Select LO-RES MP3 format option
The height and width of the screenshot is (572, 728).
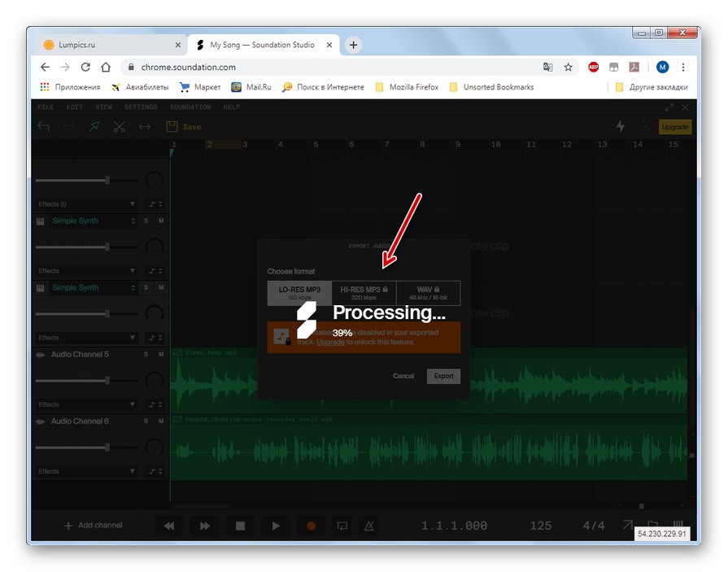299,293
